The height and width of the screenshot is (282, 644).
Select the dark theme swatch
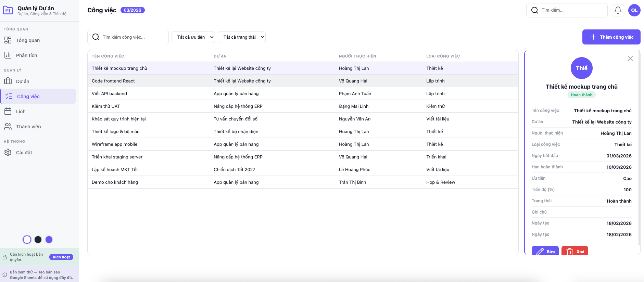pyautogui.click(x=38, y=240)
